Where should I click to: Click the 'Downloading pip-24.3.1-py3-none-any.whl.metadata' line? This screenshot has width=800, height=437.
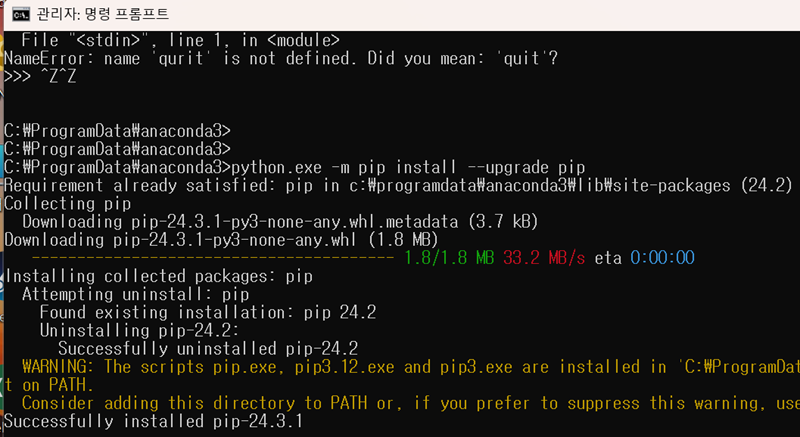pyautogui.click(x=238, y=221)
